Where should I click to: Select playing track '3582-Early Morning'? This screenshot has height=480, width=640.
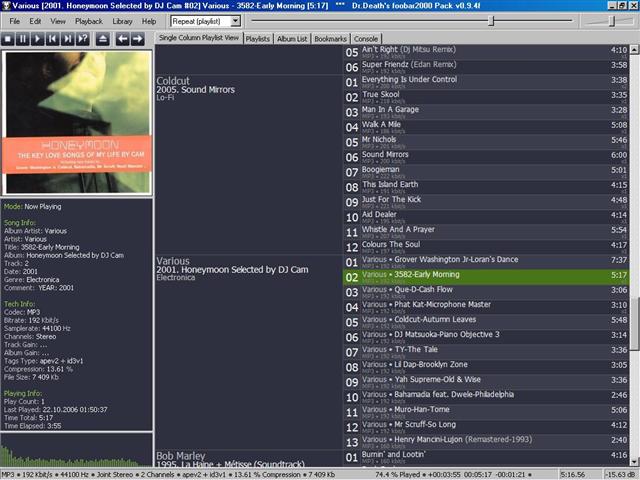point(486,277)
